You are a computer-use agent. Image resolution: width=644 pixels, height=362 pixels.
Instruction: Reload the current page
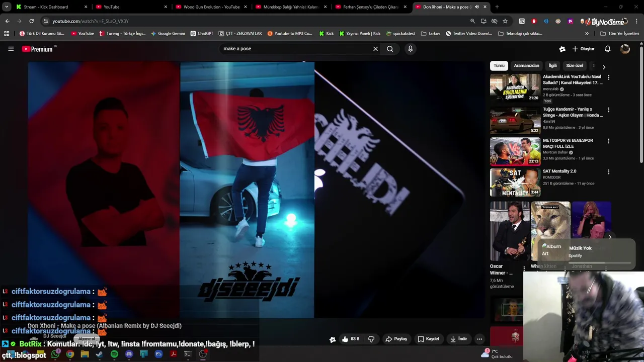click(x=31, y=21)
